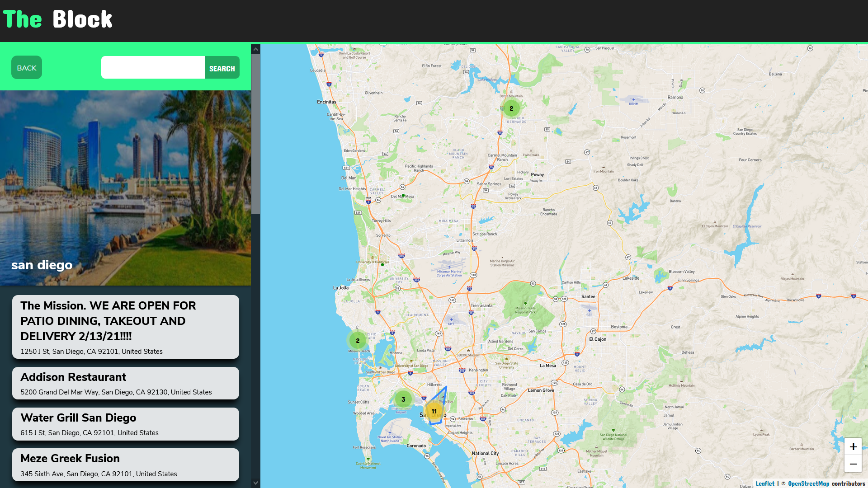Select the Meze Greek Fusion card
Viewport: 868px width, 488px height.
click(126, 465)
